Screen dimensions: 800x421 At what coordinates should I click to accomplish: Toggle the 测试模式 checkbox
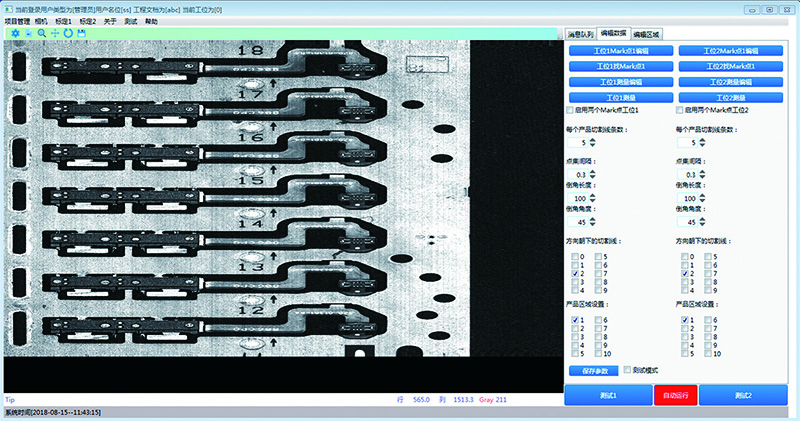628,369
